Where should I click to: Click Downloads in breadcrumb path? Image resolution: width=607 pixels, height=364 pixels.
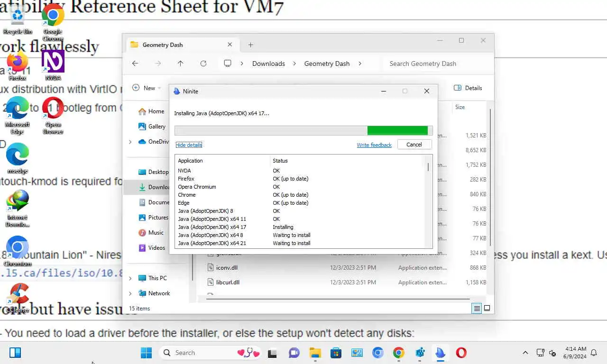coord(268,64)
